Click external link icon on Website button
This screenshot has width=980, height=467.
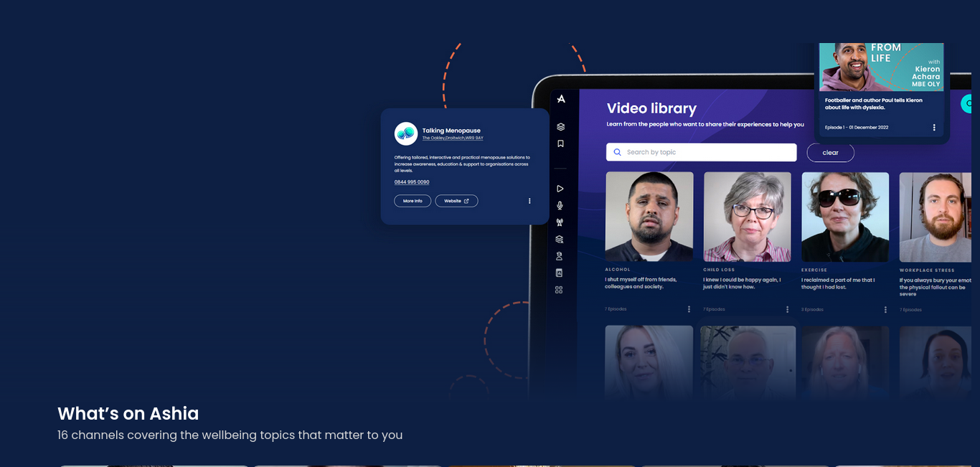pos(466,201)
